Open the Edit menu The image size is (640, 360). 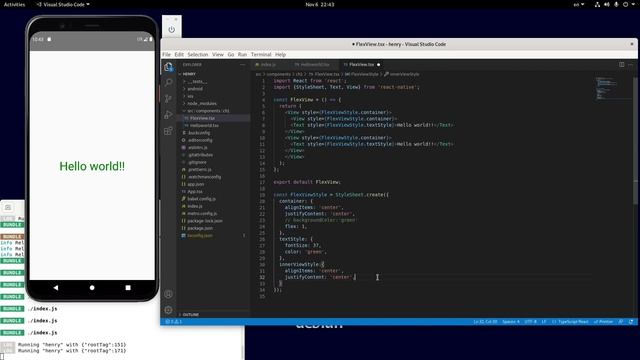(x=179, y=54)
